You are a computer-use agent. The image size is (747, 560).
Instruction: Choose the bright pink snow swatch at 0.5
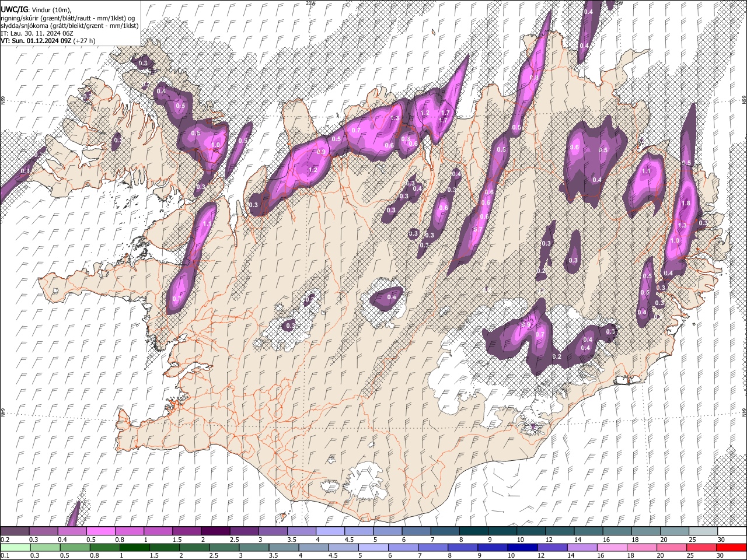click(x=101, y=531)
